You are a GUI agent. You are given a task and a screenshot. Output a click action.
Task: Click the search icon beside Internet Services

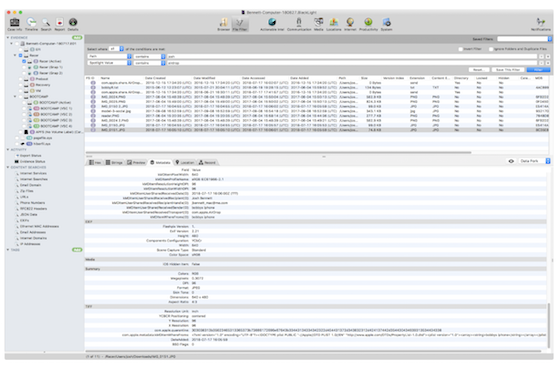tap(17, 174)
